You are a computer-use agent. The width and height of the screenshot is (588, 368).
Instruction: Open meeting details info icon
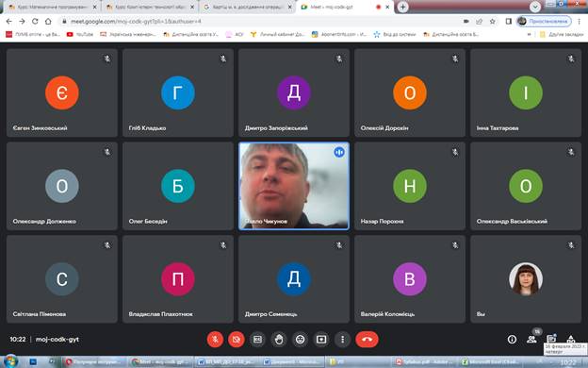[512, 340]
